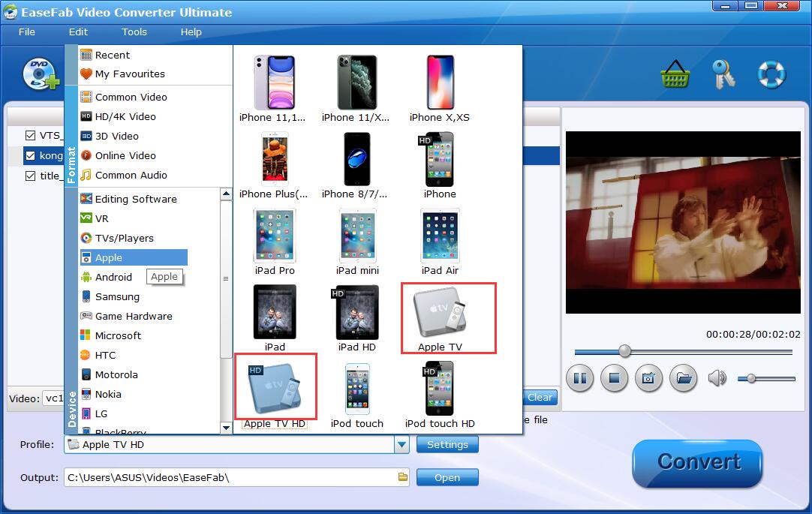
Task: Click the Open output folder button
Action: [x=447, y=477]
